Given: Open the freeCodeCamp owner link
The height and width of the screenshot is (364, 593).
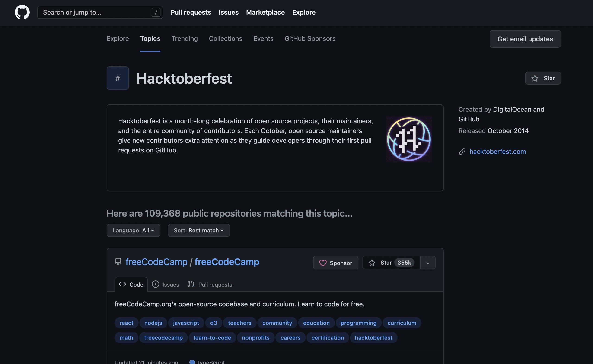Looking at the screenshot, I should point(156,262).
